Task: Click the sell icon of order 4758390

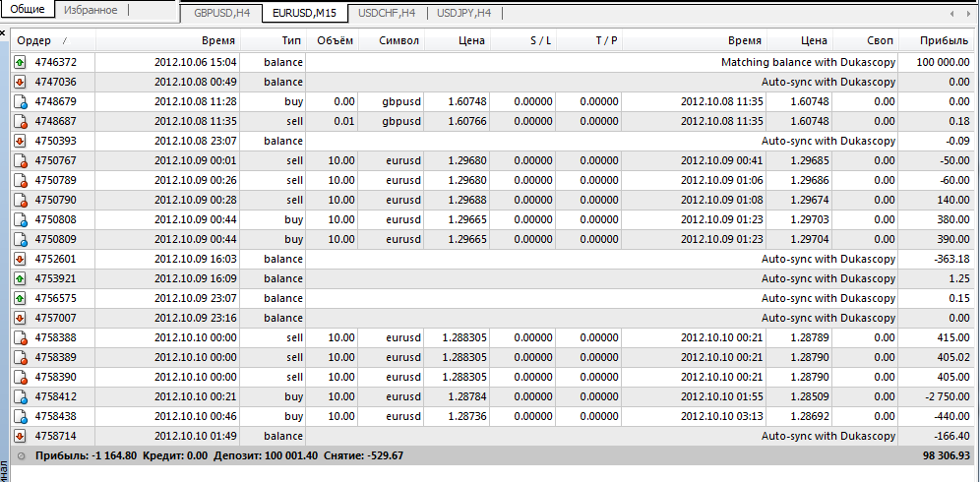Action: pyautogui.click(x=21, y=378)
